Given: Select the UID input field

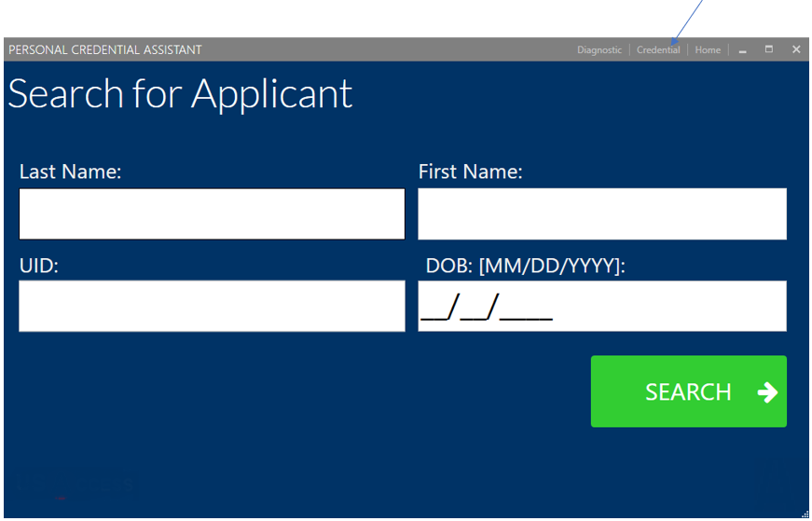Looking at the screenshot, I should pyautogui.click(x=212, y=306).
